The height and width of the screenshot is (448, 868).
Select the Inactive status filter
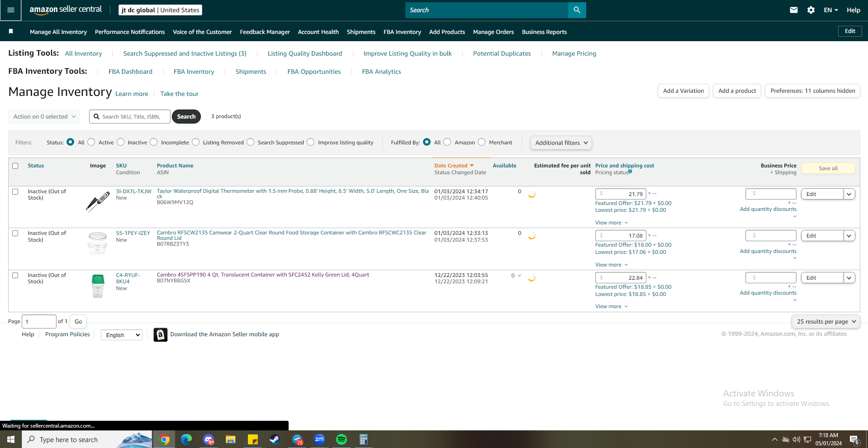[x=121, y=142]
